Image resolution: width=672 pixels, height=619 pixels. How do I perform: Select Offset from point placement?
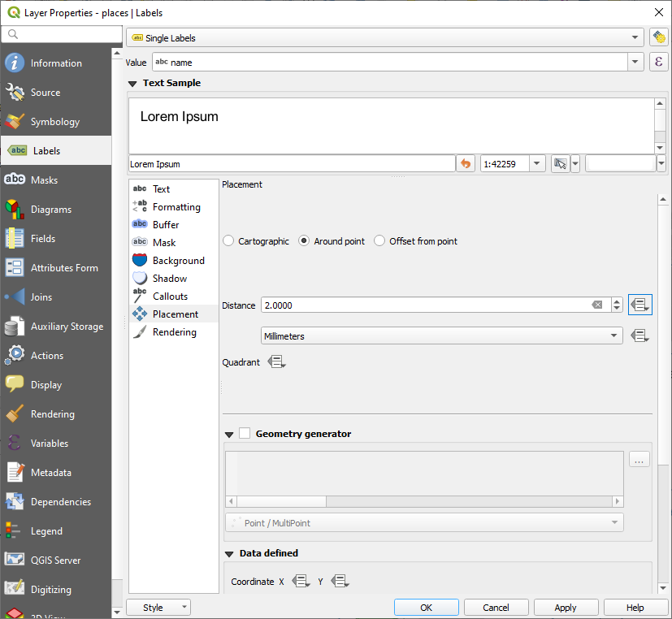tap(379, 240)
